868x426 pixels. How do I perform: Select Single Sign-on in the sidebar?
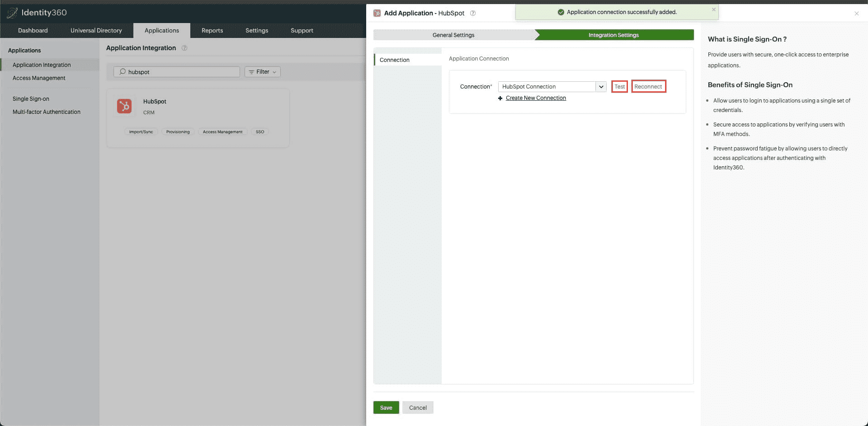[x=31, y=98]
